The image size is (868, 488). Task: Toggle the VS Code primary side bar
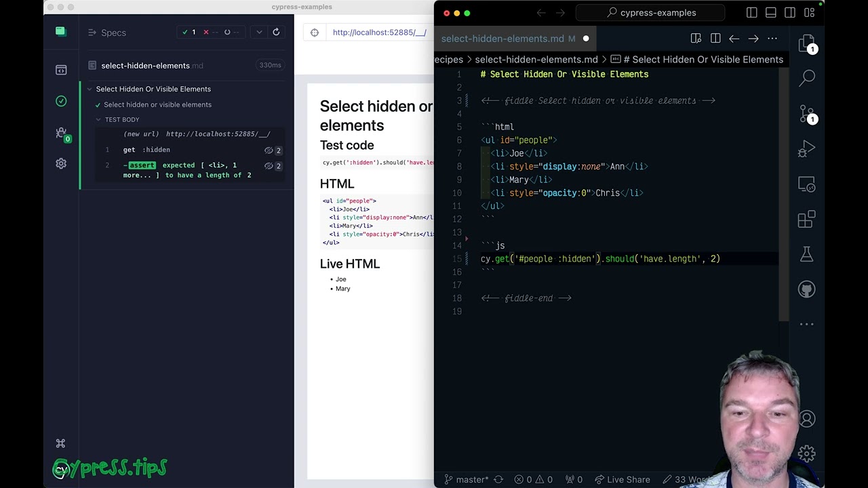point(752,13)
